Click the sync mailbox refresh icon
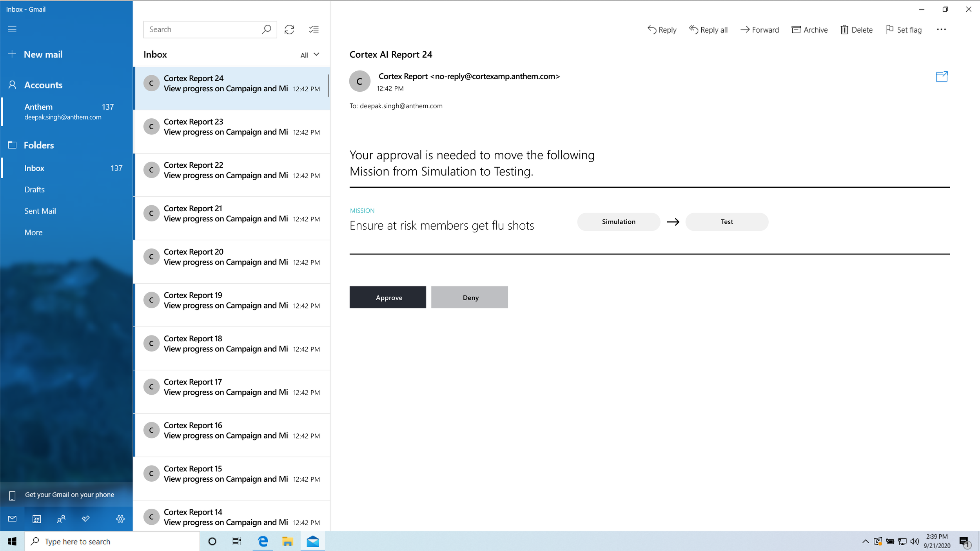Viewport: 980px width, 551px height. point(289,29)
